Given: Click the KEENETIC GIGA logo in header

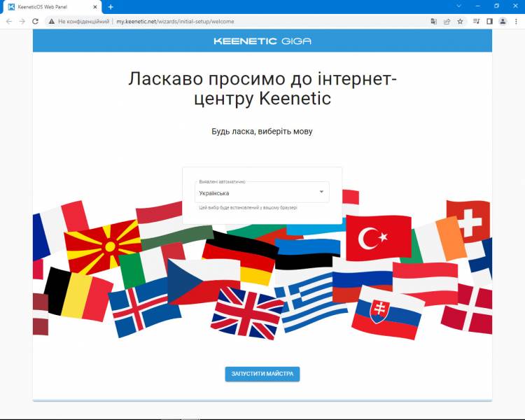Looking at the screenshot, I should 262,41.
